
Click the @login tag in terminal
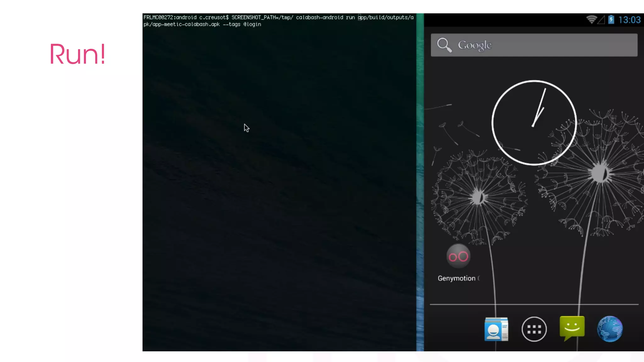(252, 25)
